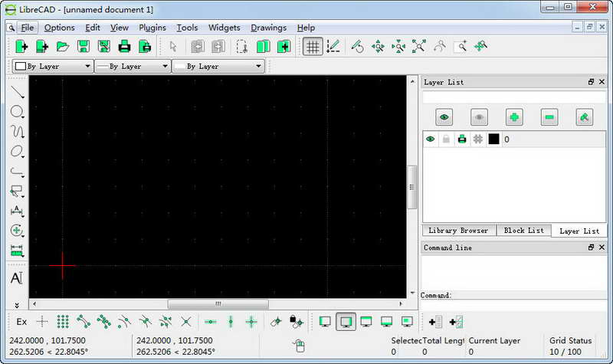Screen dimensions: 613x364
Task: Click the Previous View icon
Action: 440,47
